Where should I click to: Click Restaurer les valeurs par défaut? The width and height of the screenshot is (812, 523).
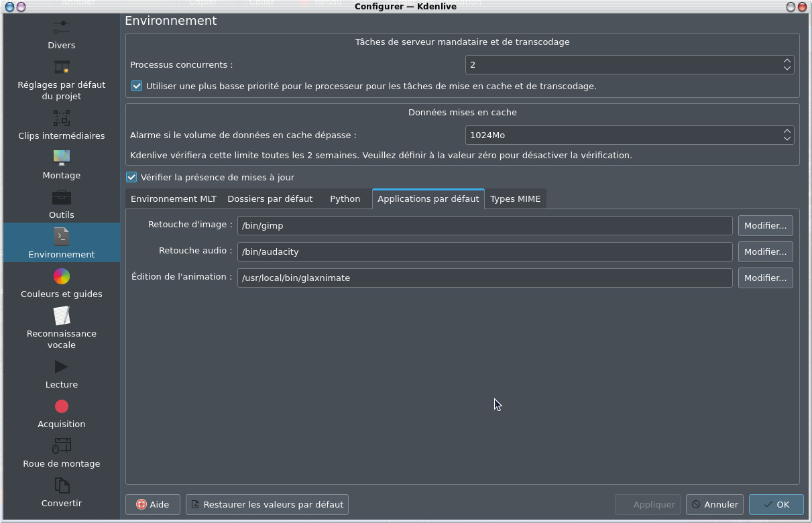coord(267,504)
